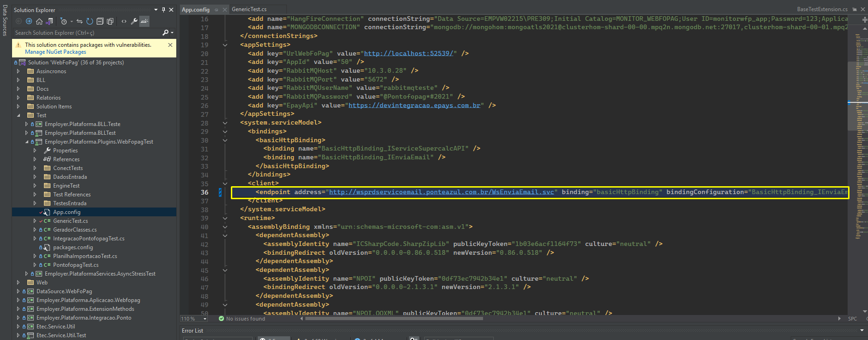Viewport: 868px width, 340px height.
Task: Open Properties using the wrench icon
Action: [x=134, y=21]
